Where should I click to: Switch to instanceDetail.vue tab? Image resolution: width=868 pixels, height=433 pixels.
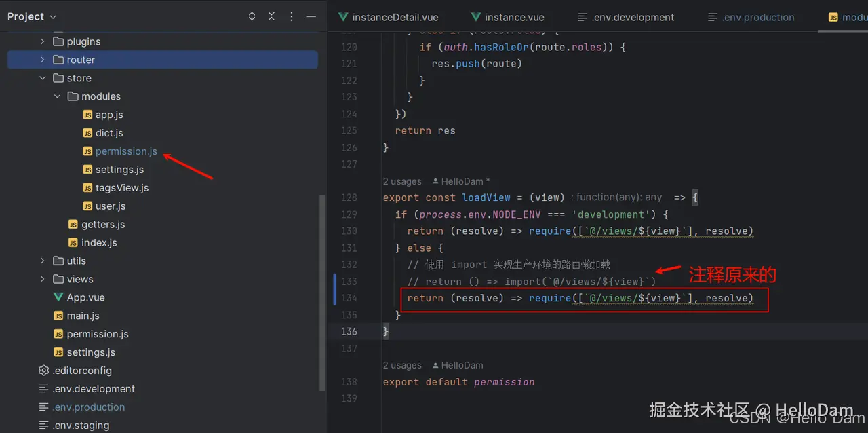pos(387,17)
